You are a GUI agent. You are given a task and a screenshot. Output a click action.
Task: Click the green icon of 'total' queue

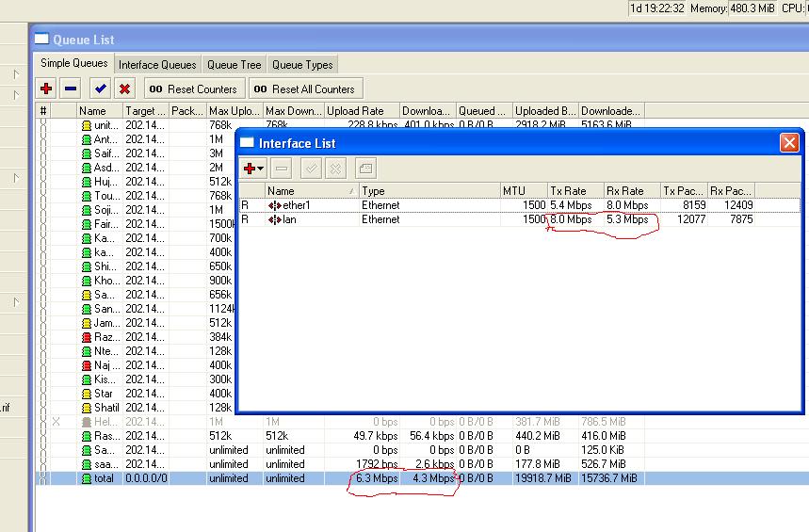pyautogui.click(x=87, y=478)
